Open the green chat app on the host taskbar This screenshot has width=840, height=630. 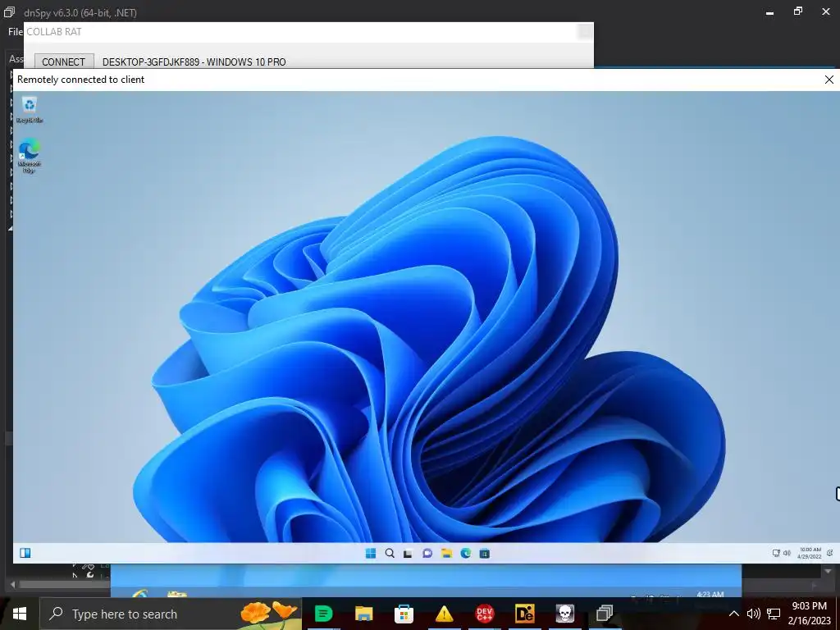point(323,614)
